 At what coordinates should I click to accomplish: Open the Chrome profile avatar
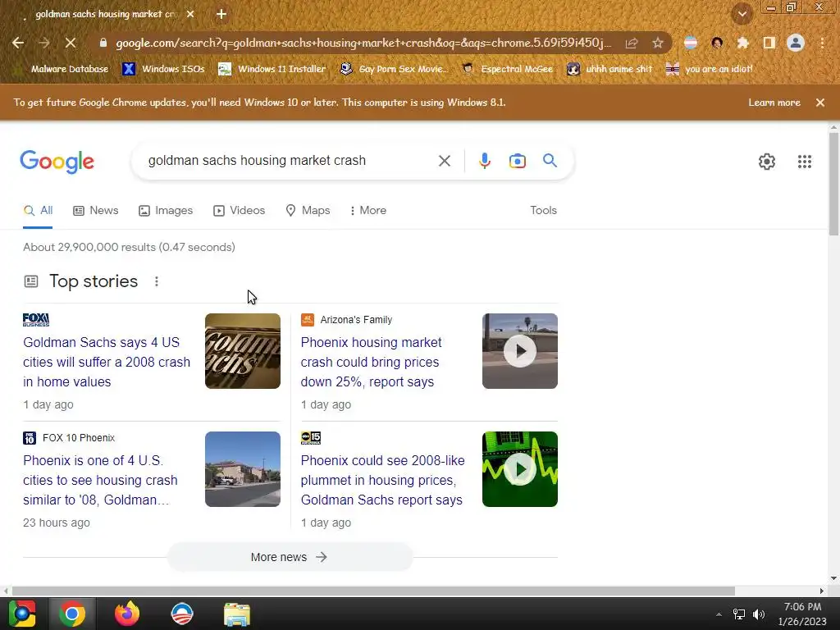[x=796, y=43]
